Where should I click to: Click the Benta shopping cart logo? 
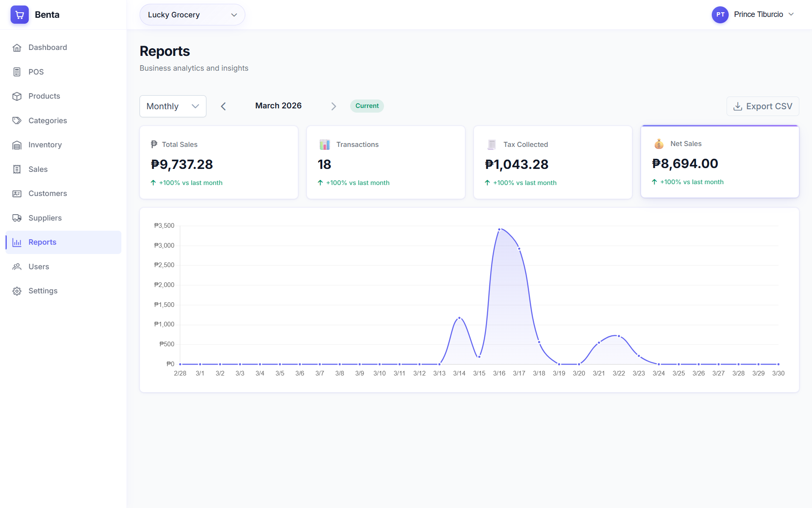pyautogui.click(x=19, y=14)
